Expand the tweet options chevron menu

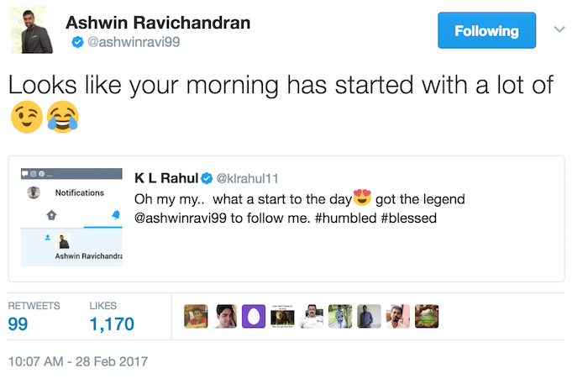[559, 30]
